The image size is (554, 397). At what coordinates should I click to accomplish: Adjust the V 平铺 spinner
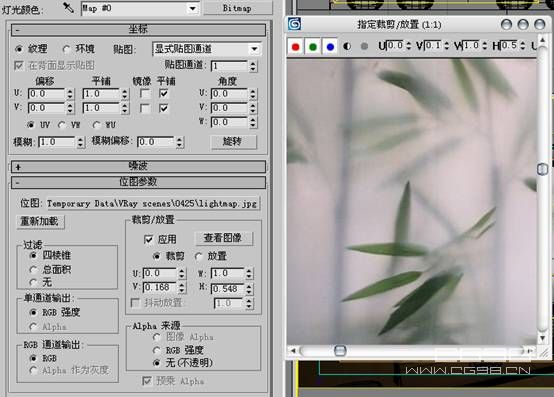coord(124,108)
